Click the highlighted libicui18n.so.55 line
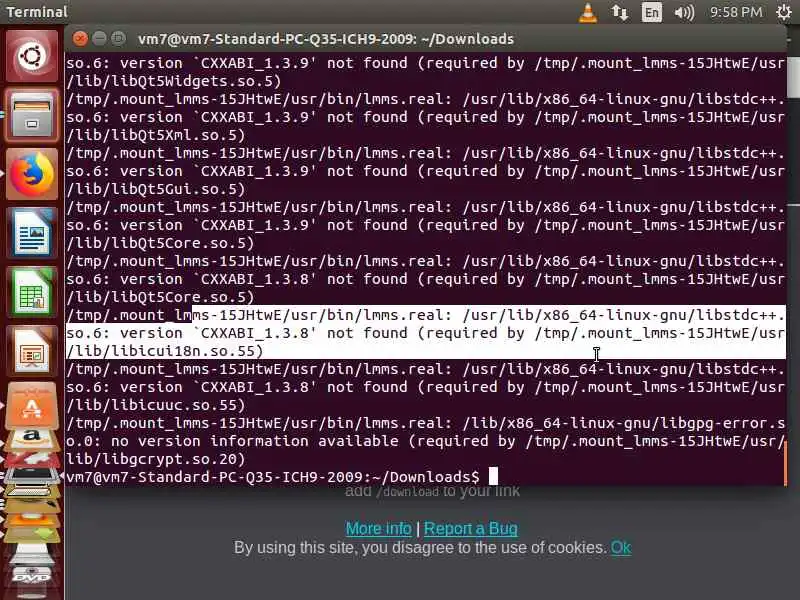This screenshot has width=800, height=600. [164, 351]
